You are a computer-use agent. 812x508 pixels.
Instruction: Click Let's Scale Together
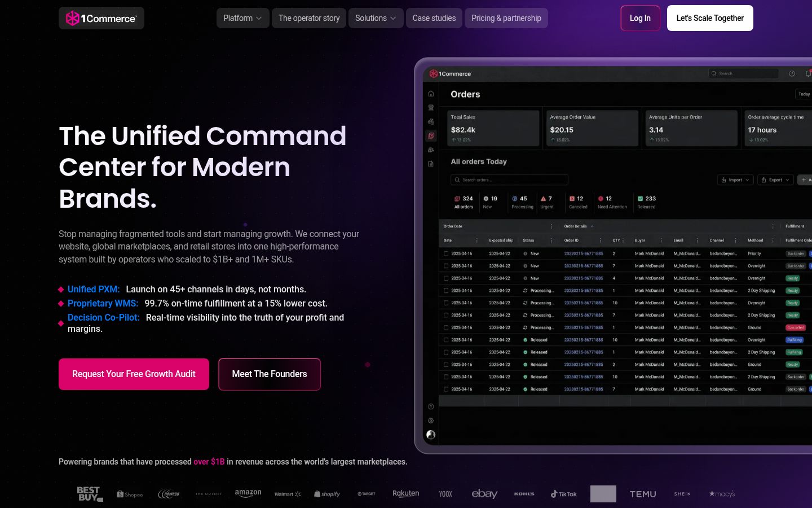[710, 18]
